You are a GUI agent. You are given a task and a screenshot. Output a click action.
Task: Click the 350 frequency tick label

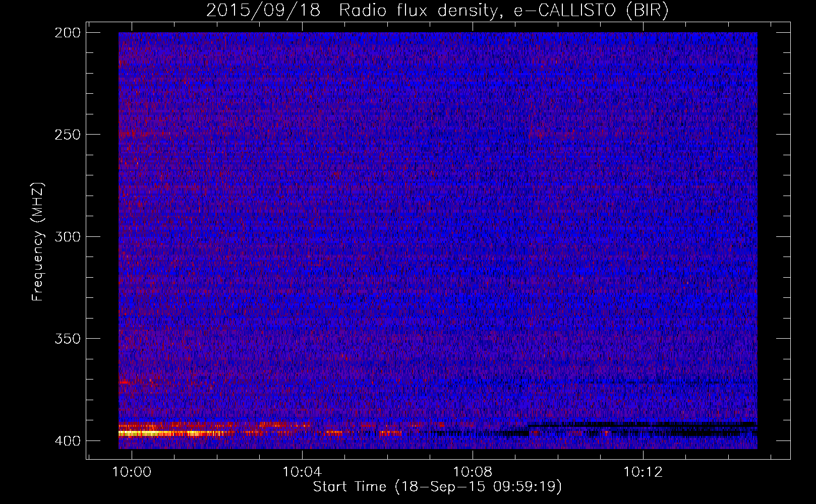coord(67,339)
